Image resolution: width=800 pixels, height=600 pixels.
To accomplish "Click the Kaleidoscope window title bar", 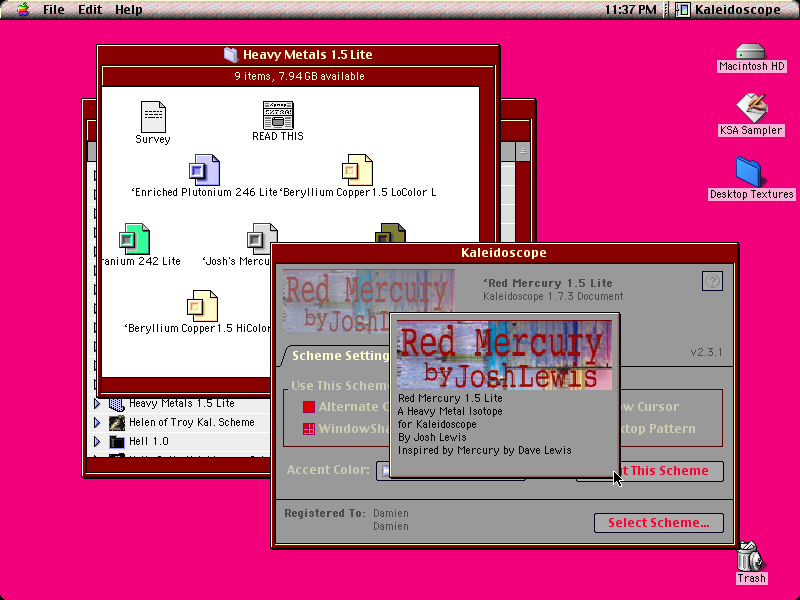I will coord(504,253).
